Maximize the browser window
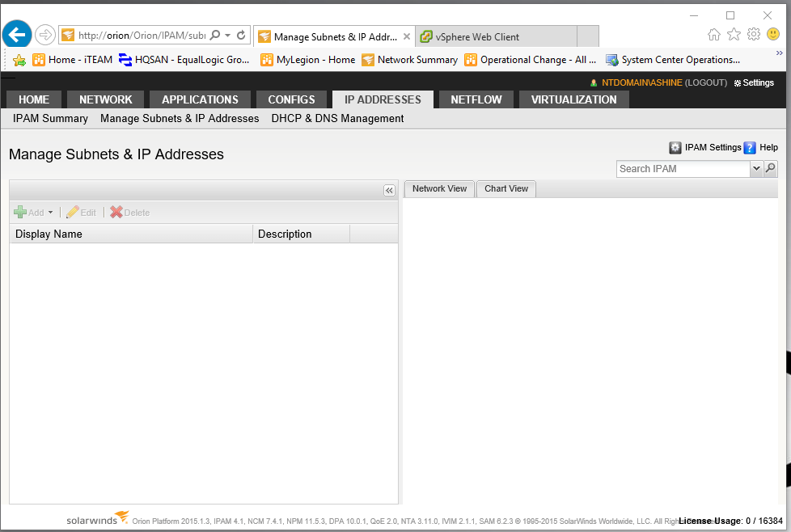Viewport: 791px width, 532px height. point(730,15)
